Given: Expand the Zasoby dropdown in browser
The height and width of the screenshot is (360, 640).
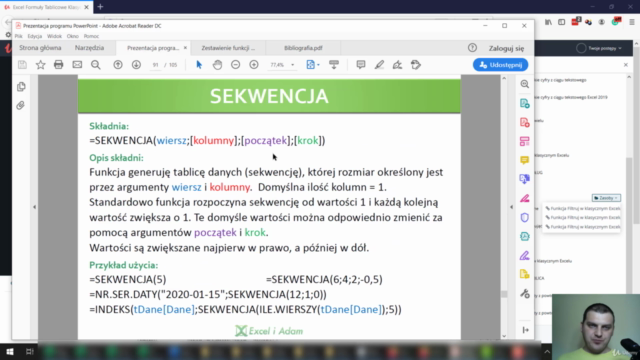Looking at the screenshot, I should tap(607, 198).
